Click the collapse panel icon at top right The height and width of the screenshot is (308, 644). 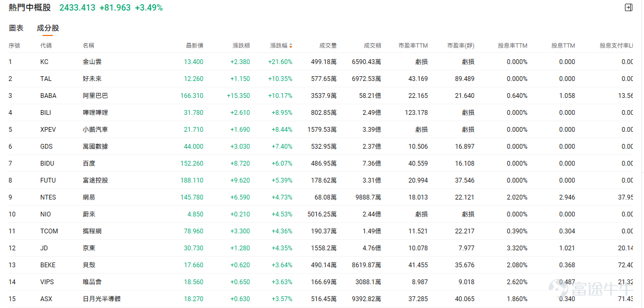(x=629, y=7)
